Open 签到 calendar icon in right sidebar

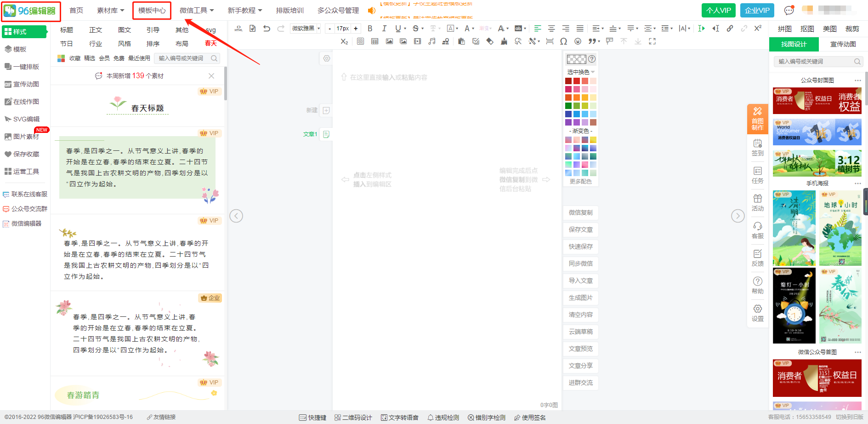(x=758, y=148)
